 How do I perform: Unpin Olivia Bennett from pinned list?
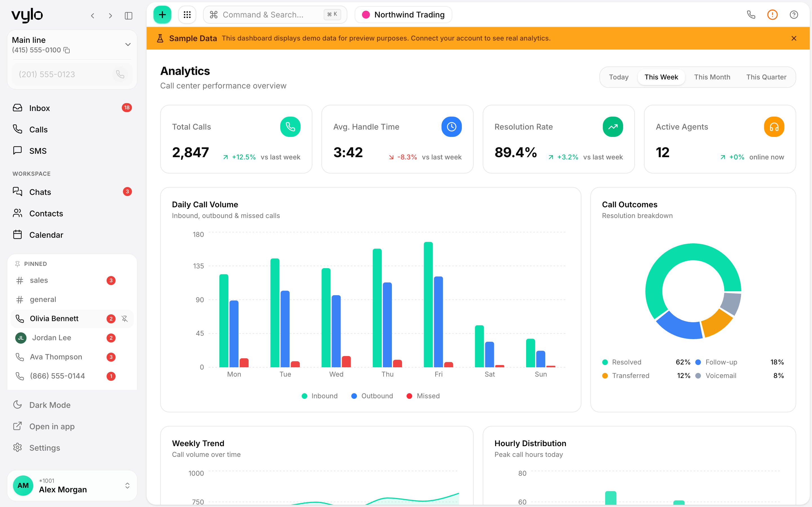tap(125, 319)
